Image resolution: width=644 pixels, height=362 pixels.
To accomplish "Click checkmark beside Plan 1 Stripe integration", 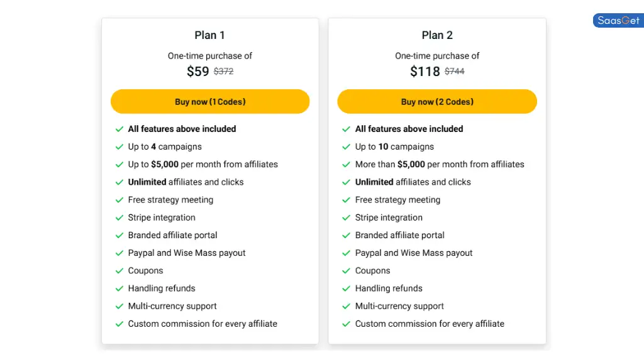I will (119, 217).
